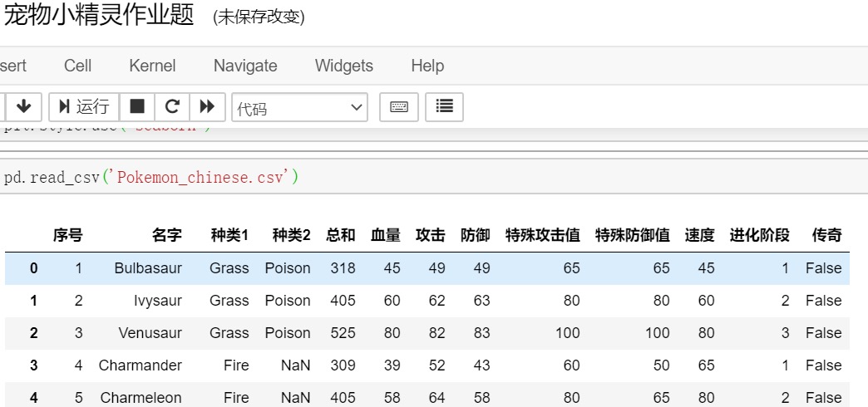Click the move cell down arrow icon
The image size is (868, 407).
tap(23, 106)
